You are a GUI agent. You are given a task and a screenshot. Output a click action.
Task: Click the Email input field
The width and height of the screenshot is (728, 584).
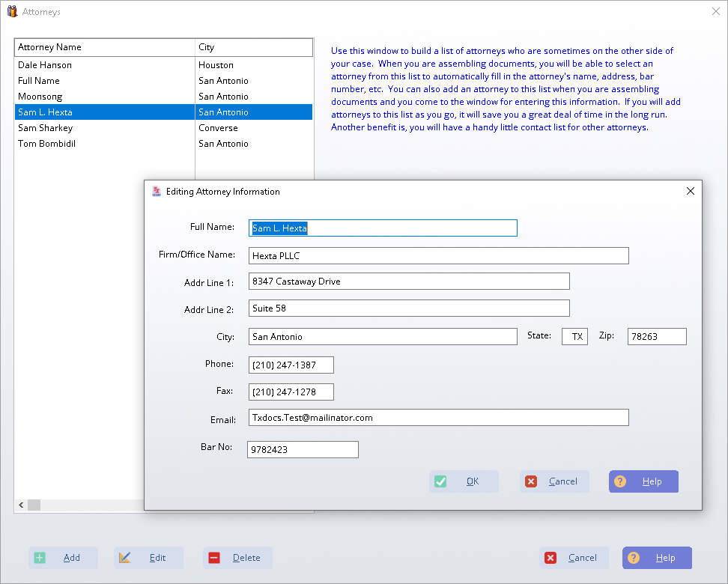pos(438,418)
